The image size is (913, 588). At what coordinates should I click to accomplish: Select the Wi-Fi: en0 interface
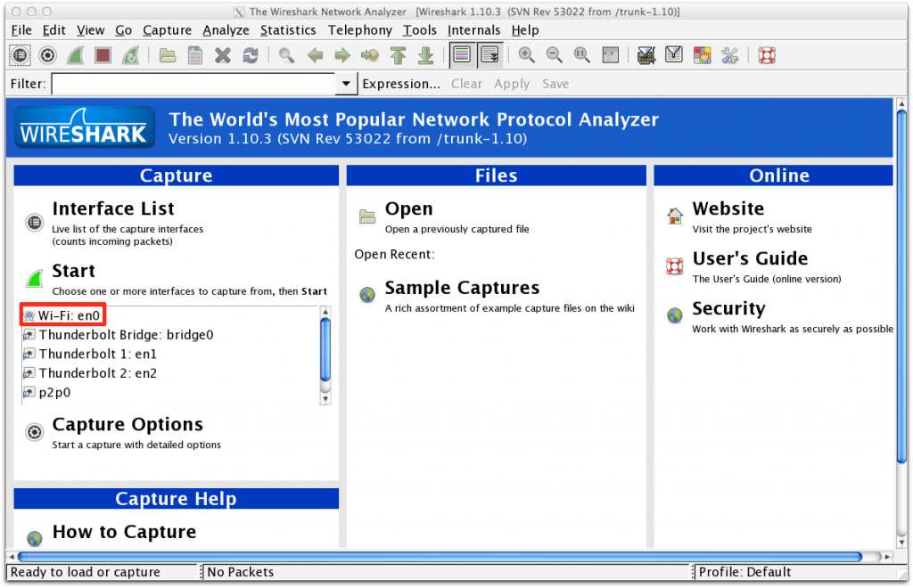(62, 314)
